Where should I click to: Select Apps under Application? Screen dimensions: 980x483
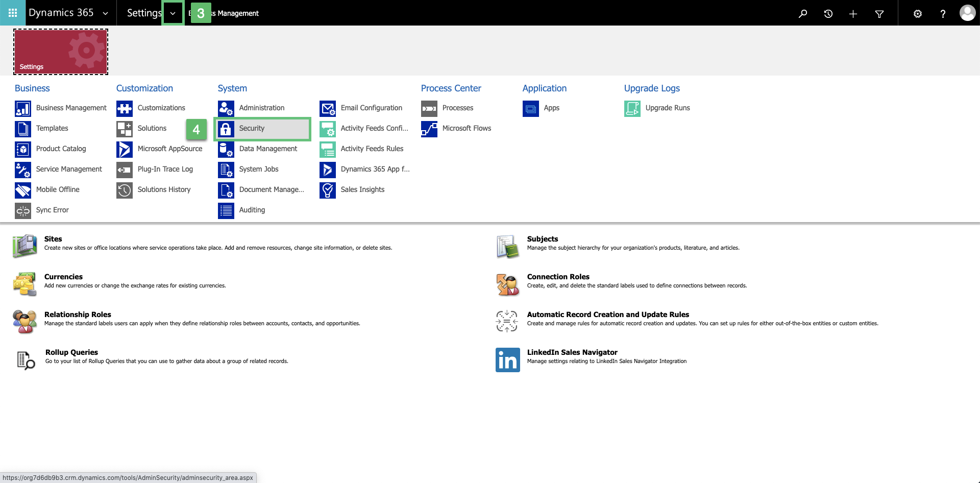pos(552,108)
